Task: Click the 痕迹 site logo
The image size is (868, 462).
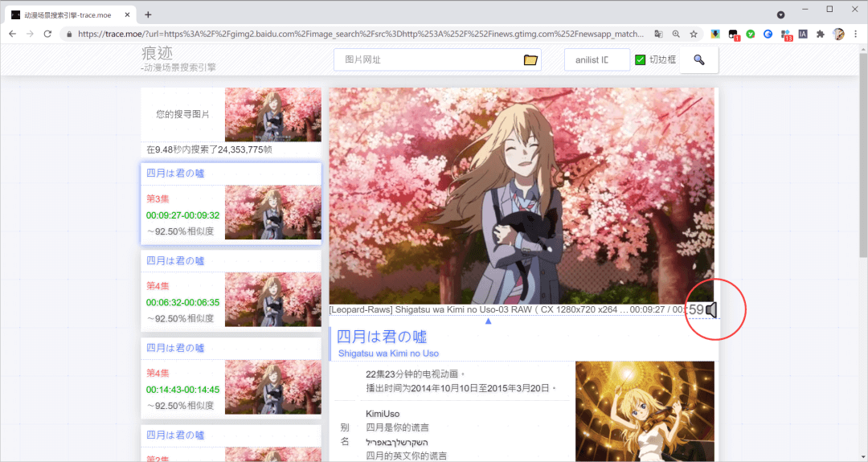Action: pos(158,53)
